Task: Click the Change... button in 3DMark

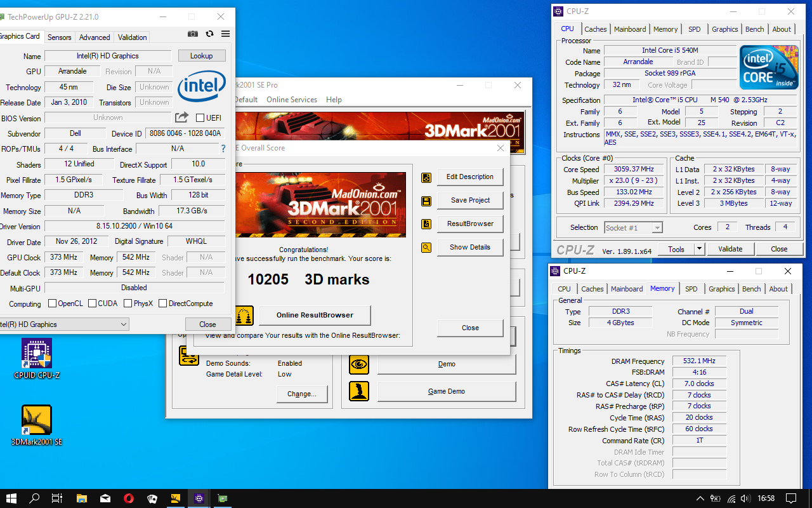Action: click(302, 394)
